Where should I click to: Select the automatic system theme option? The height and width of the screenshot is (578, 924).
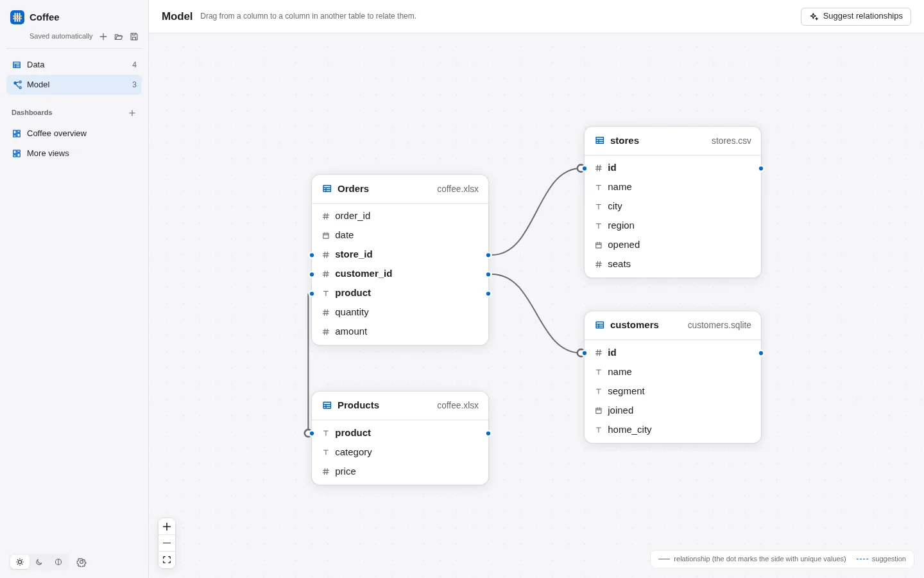pos(58,562)
